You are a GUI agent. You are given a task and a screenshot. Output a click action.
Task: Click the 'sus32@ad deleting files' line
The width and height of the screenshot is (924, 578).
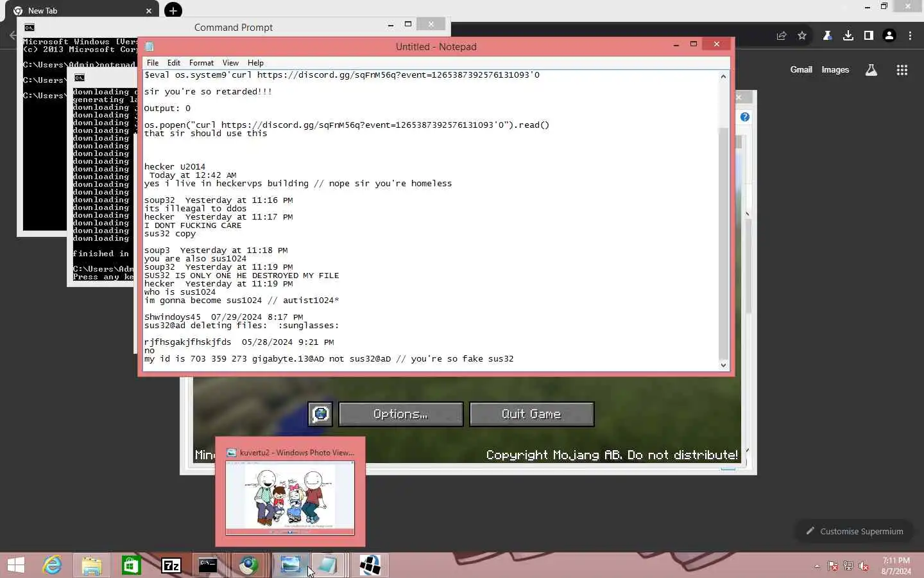point(241,325)
